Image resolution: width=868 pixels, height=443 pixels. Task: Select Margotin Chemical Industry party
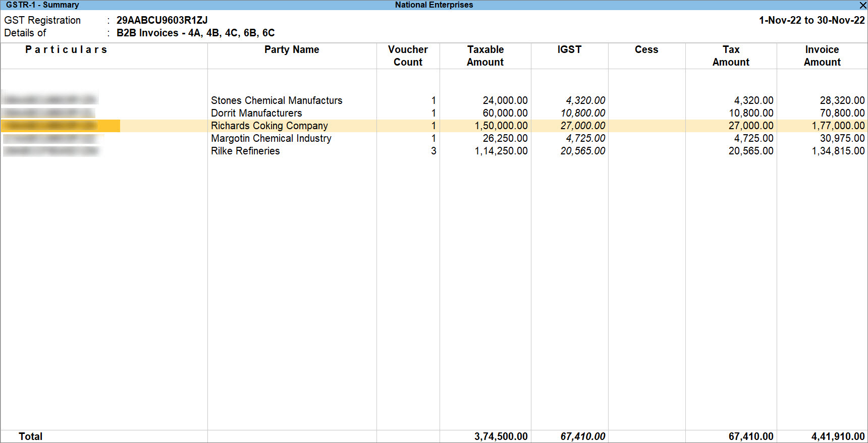tap(271, 138)
